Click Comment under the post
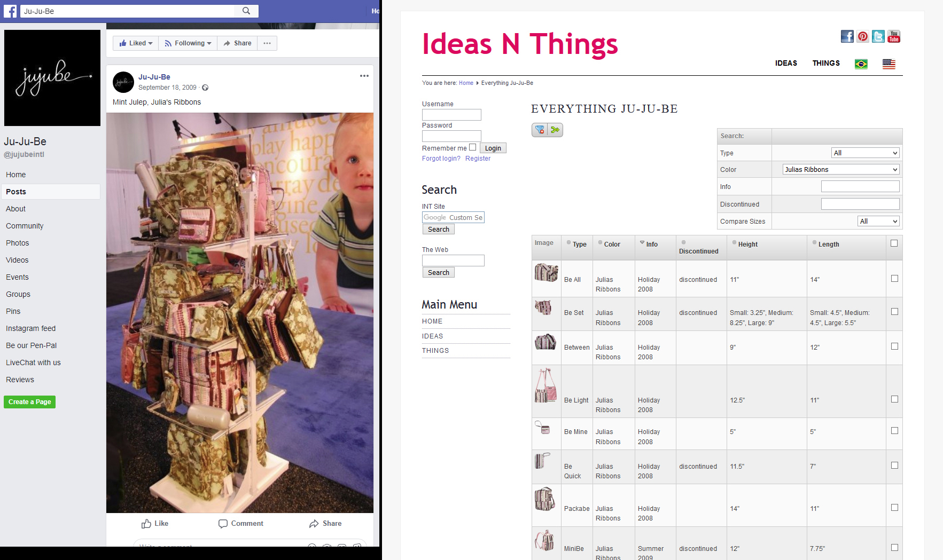The width and height of the screenshot is (943, 560). point(241,524)
